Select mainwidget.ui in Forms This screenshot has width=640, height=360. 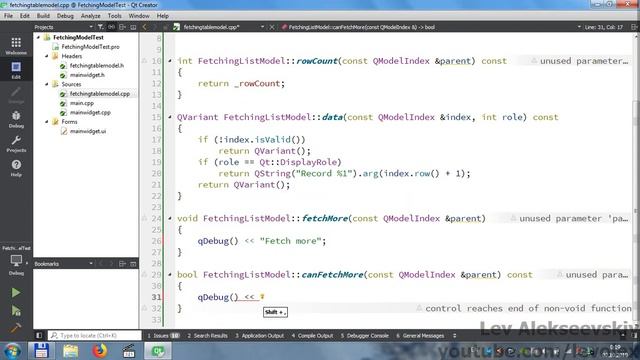pos(88,131)
